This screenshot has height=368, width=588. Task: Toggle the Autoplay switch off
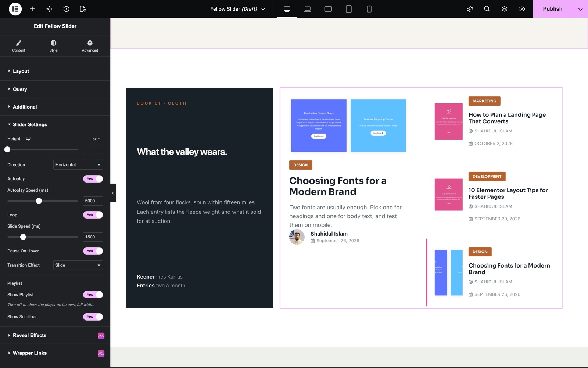coord(93,179)
